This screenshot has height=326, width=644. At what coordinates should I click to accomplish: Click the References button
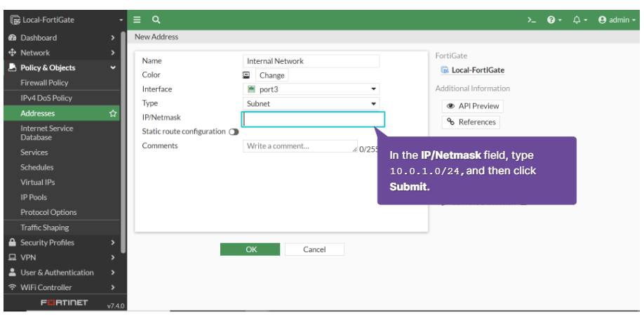[x=471, y=122]
